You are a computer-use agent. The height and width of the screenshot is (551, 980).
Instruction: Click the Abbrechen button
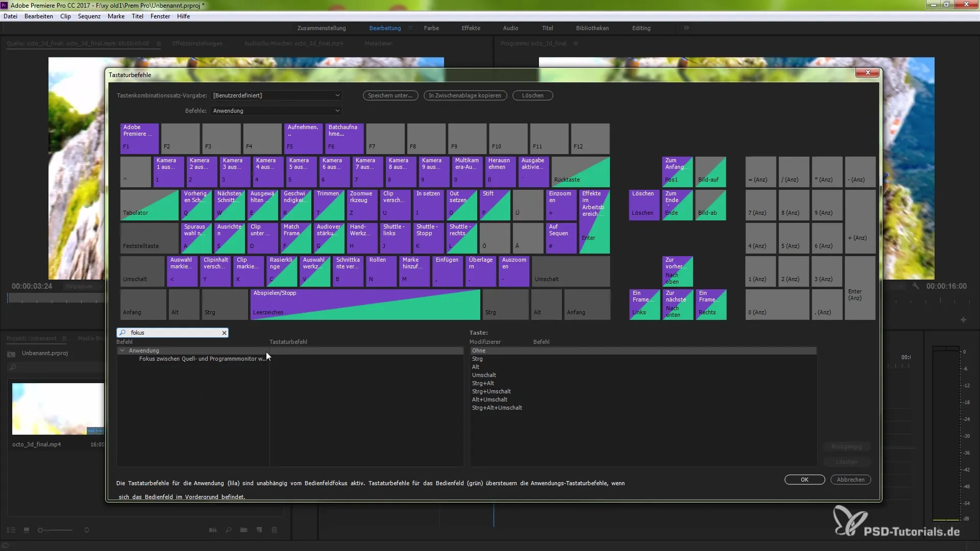click(x=851, y=480)
